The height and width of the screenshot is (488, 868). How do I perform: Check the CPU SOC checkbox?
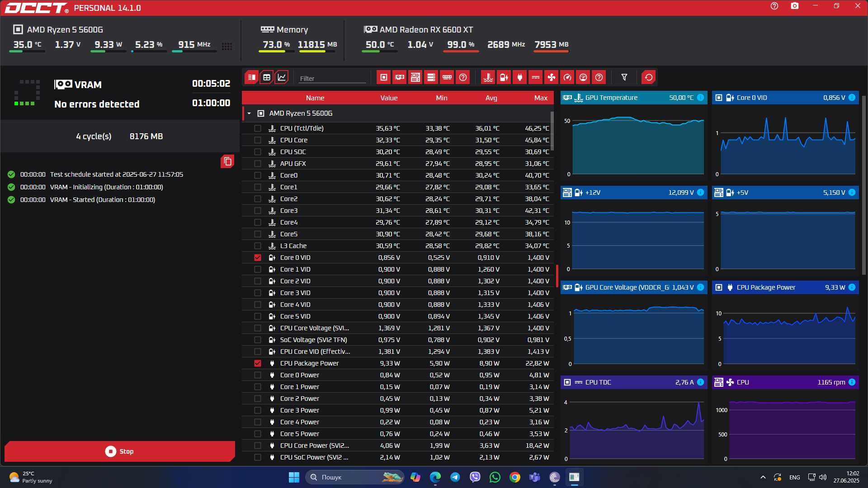click(x=258, y=152)
